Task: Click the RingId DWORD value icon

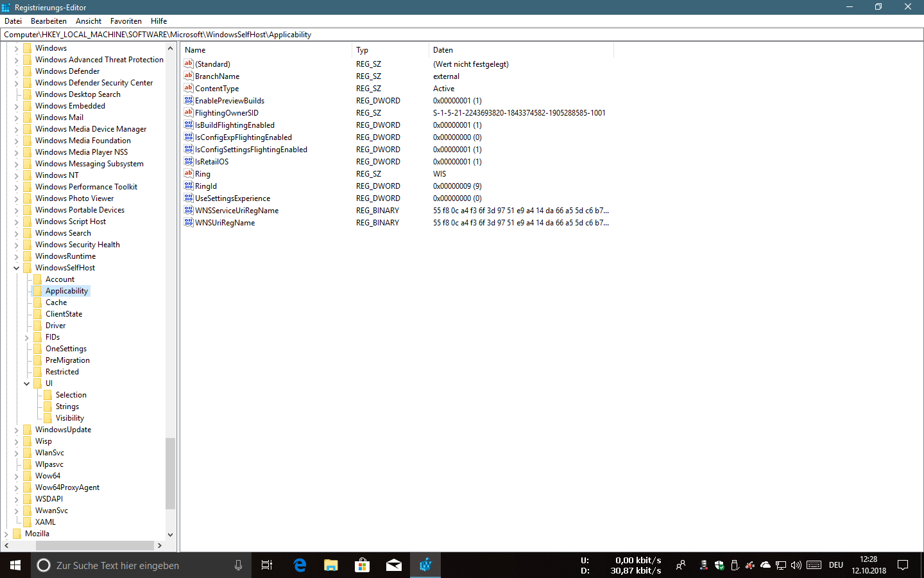Action: (x=189, y=186)
